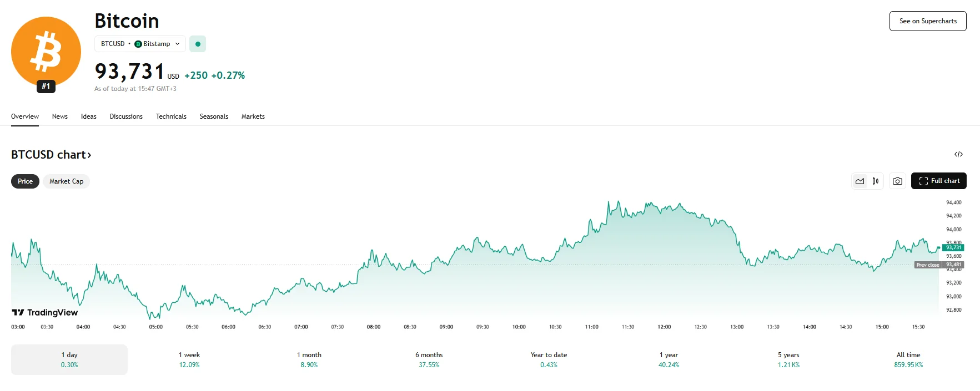Image resolution: width=980 pixels, height=391 pixels.
Task: Open the Technicals tab
Action: click(x=171, y=116)
